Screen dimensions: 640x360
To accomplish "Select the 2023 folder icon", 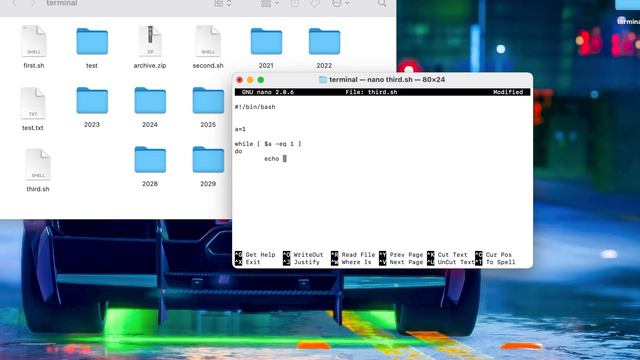I will (92, 100).
